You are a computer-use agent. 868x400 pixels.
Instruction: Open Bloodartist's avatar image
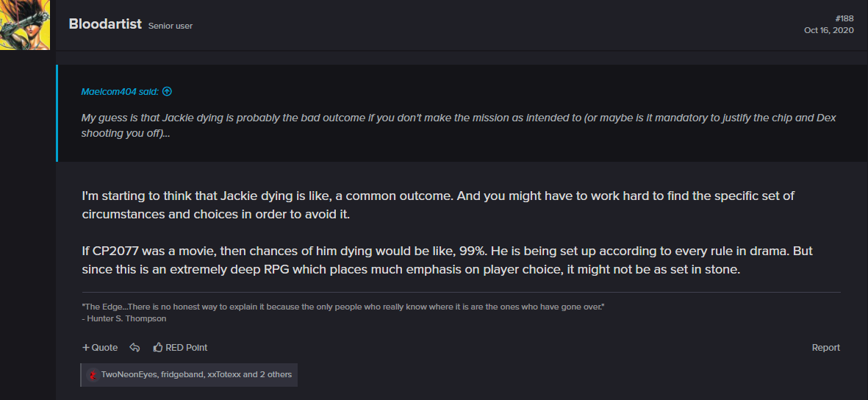(x=25, y=25)
